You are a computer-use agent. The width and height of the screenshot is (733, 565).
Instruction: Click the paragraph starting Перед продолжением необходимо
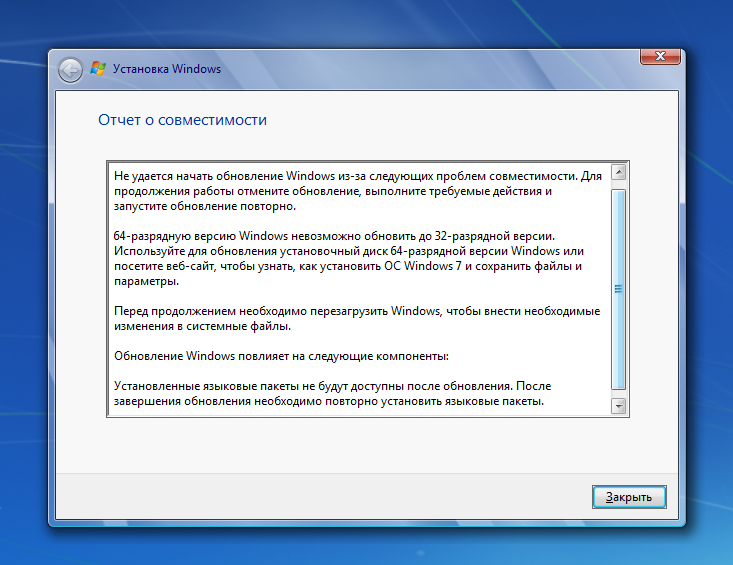tap(357, 318)
